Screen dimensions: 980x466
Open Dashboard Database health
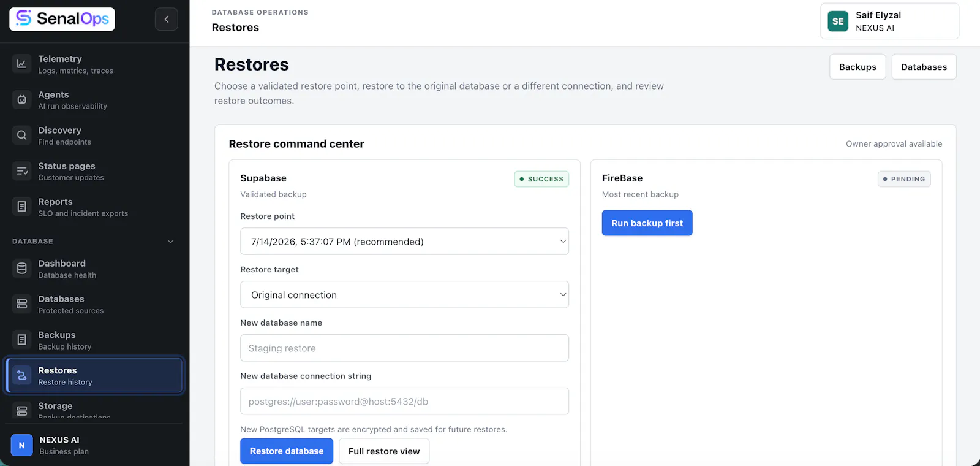94,269
